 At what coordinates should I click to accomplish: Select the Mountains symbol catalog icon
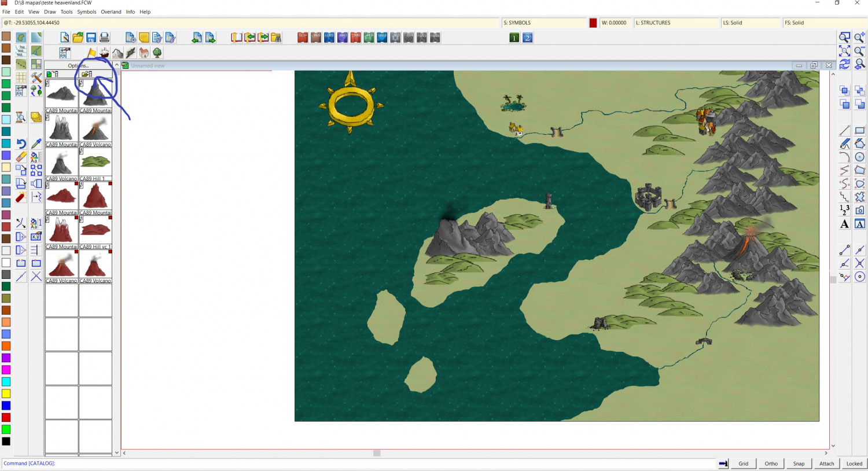pyautogui.click(x=117, y=53)
